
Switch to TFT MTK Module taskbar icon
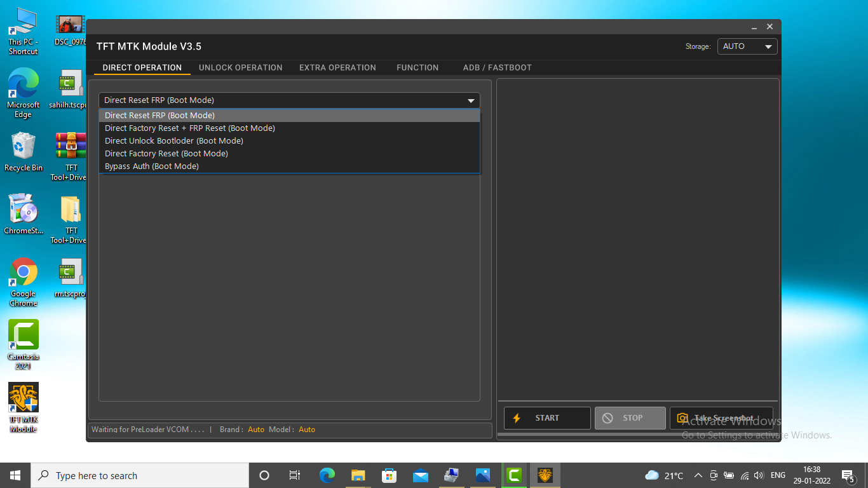click(x=545, y=475)
